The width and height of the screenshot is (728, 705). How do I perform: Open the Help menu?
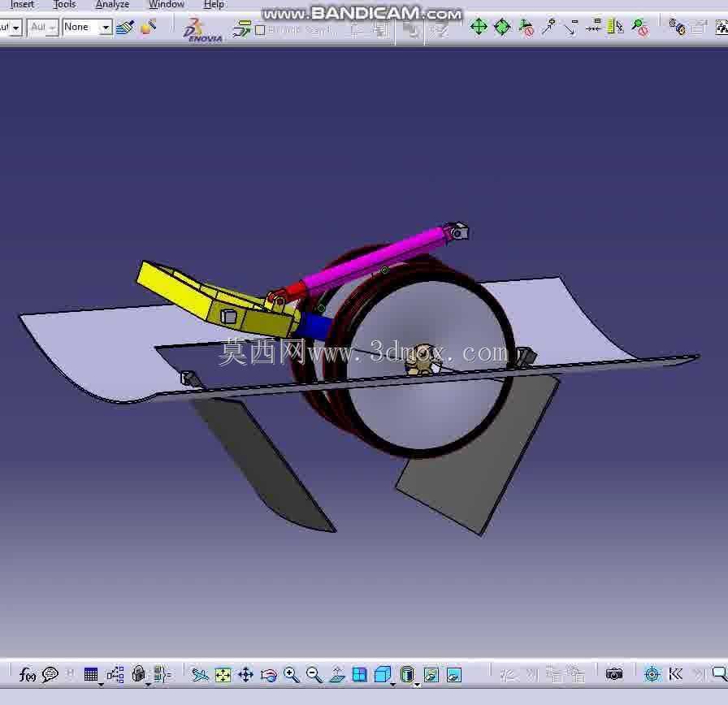pyautogui.click(x=214, y=5)
